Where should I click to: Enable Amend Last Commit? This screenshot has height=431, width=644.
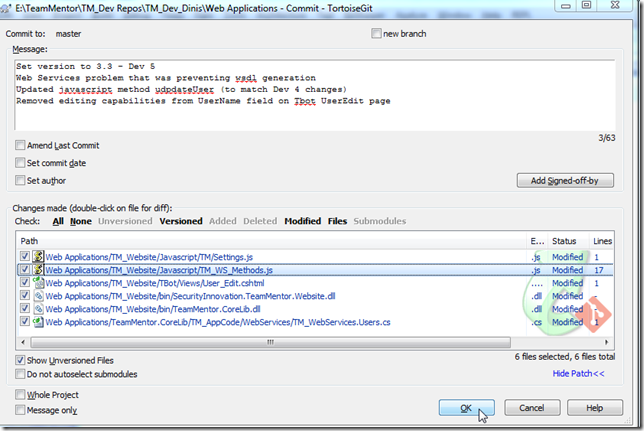pos(20,145)
